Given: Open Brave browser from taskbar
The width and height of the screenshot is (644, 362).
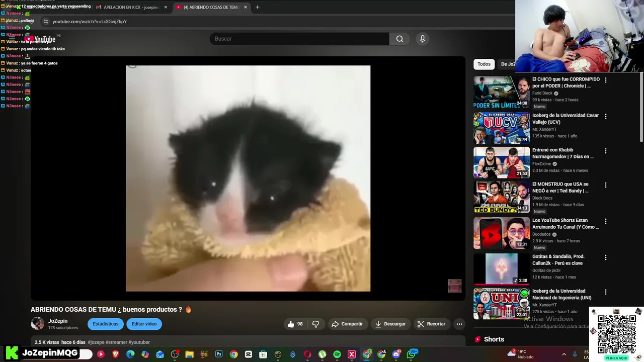Looking at the screenshot, I should [116, 354].
